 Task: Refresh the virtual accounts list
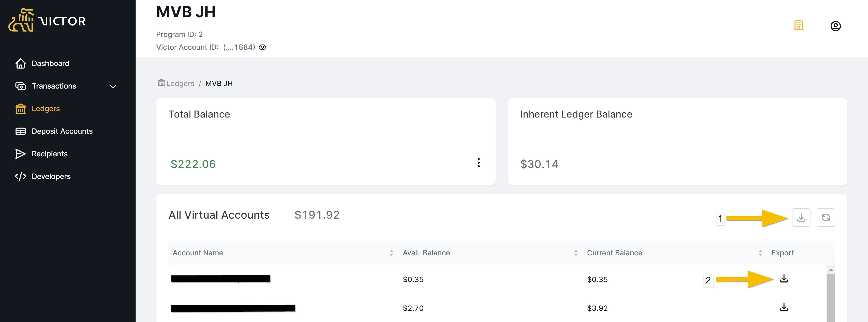coord(826,217)
